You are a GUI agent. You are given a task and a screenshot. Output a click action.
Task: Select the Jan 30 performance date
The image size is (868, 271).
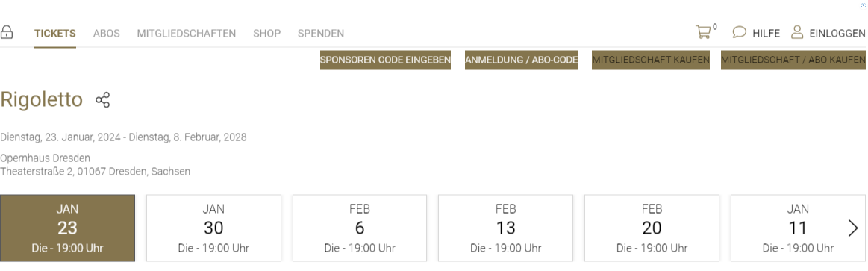[213, 228]
